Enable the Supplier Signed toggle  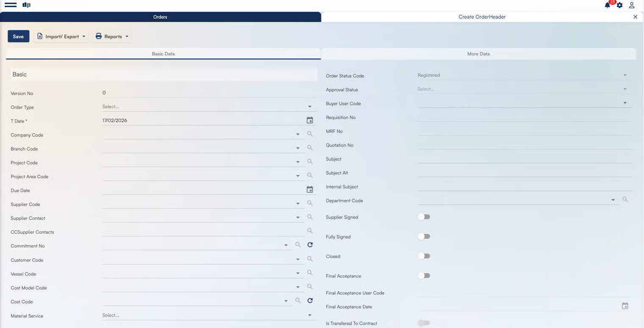424,217
